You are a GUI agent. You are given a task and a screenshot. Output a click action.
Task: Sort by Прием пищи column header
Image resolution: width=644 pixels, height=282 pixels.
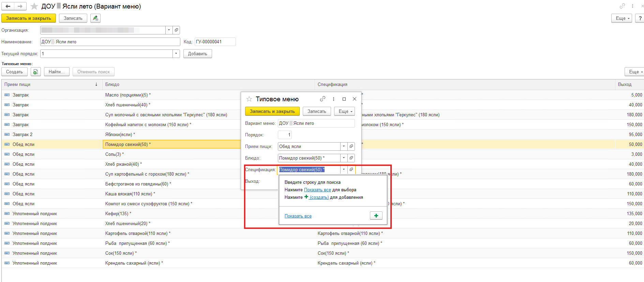point(51,84)
